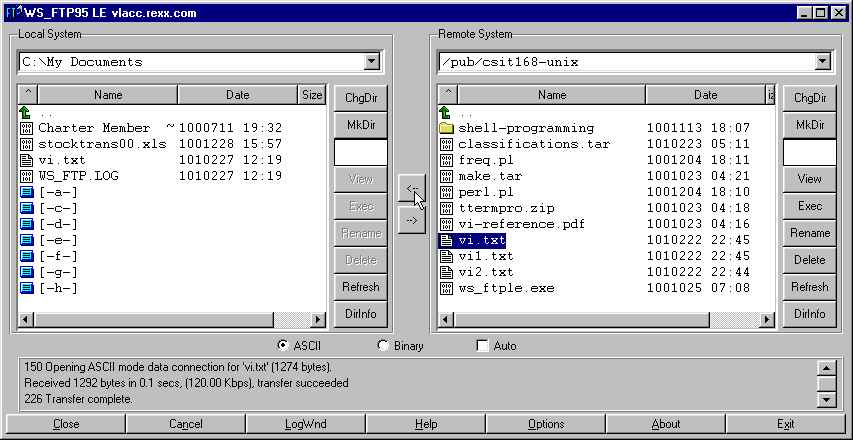The height and width of the screenshot is (440, 853).
Task: Click local list horizontal scrollbar right arrow
Action: pyautogui.click(x=318, y=319)
